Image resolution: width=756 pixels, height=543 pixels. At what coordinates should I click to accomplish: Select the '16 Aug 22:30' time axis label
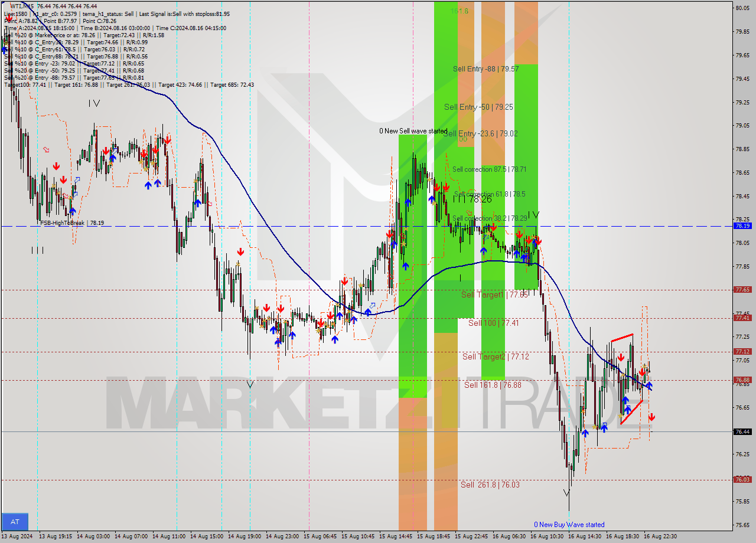point(660,537)
